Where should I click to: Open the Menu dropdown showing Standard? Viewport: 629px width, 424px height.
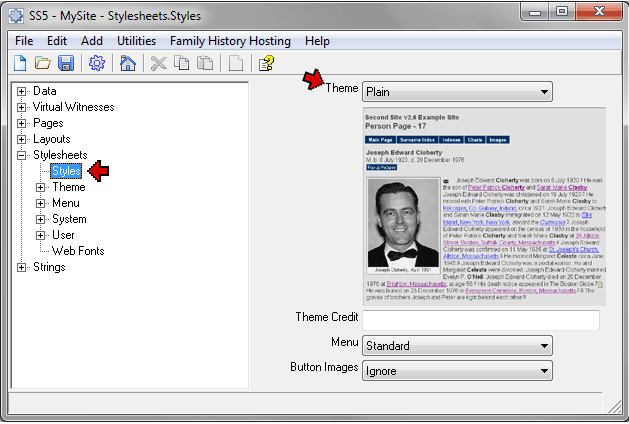[x=456, y=346]
